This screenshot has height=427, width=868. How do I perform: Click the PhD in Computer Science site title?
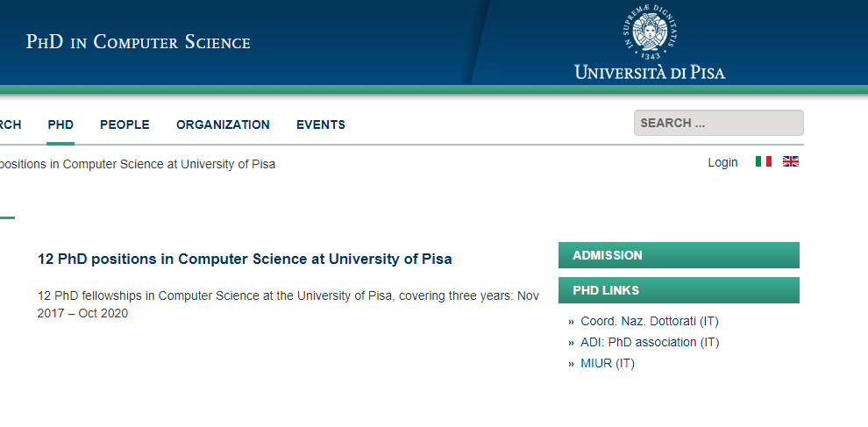(139, 42)
